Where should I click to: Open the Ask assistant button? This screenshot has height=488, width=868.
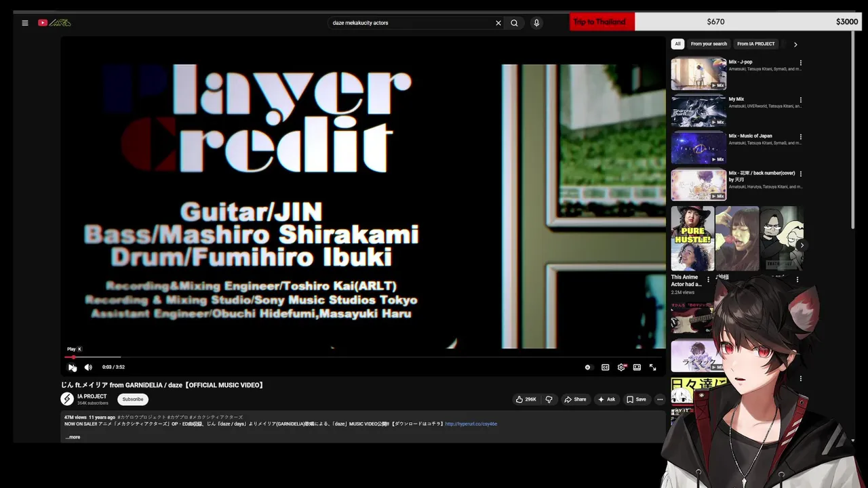point(606,399)
